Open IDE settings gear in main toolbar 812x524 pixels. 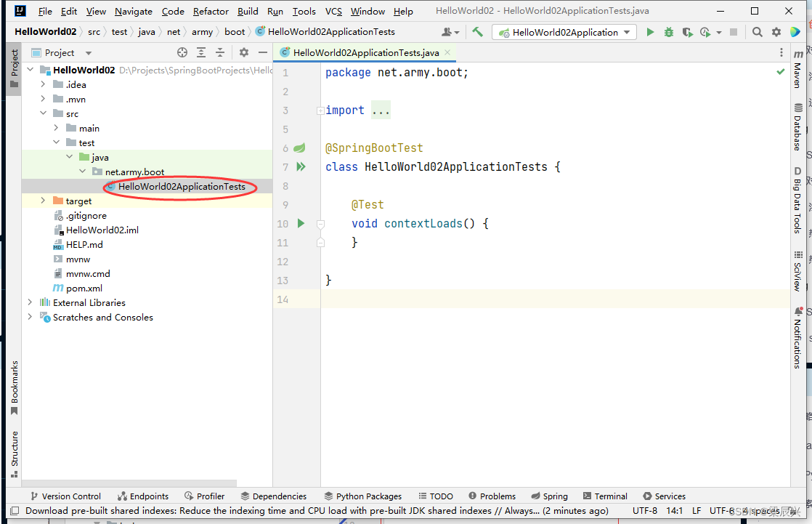776,32
